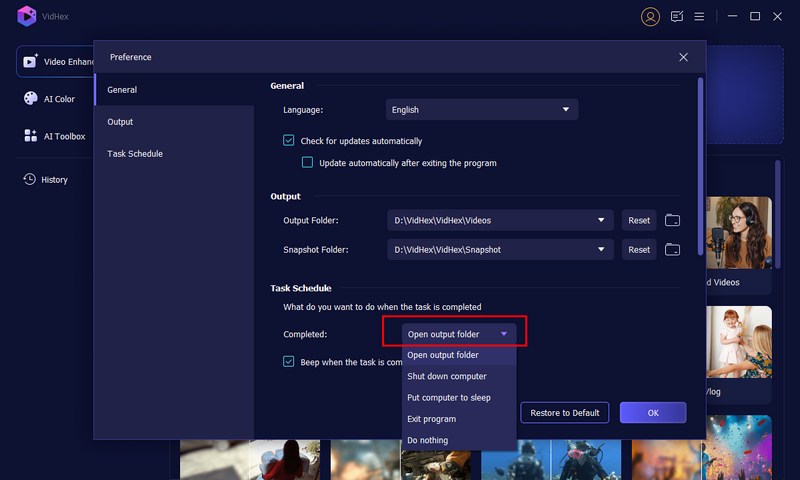Open History from the sidebar

tap(46, 180)
